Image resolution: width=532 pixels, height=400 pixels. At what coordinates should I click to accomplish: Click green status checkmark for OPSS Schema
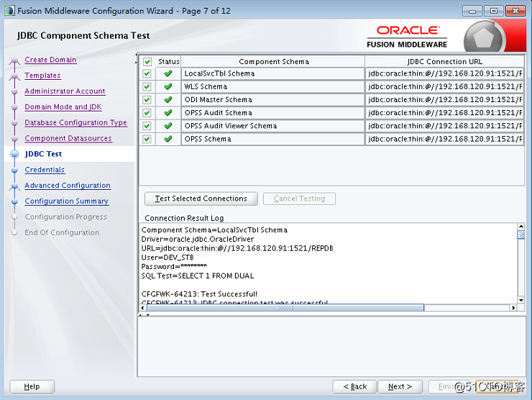point(168,139)
